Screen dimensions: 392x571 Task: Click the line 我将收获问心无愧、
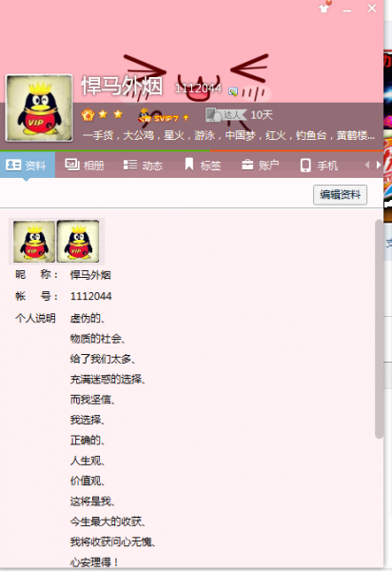pyautogui.click(x=113, y=541)
